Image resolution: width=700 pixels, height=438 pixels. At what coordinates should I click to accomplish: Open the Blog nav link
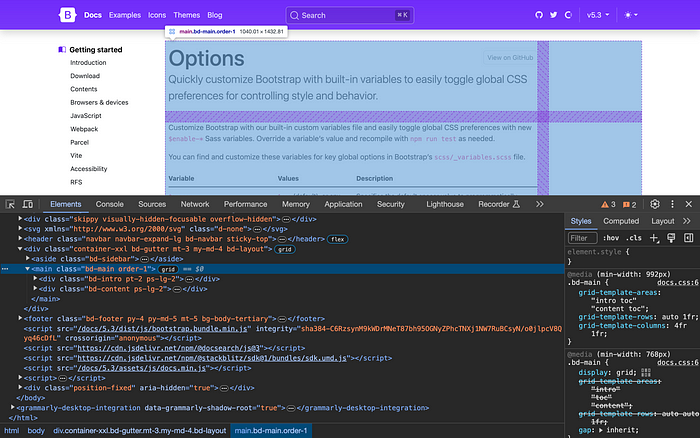point(214,15)
